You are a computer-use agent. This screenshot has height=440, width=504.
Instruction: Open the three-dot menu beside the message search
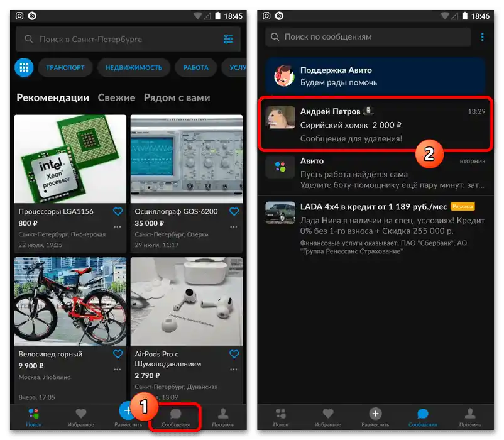point(482,37)
